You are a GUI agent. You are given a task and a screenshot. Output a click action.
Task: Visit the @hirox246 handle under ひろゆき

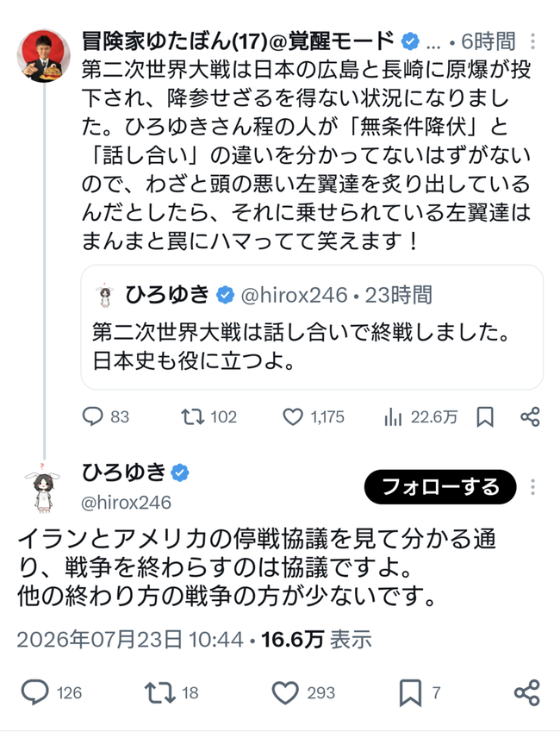coord(126,503)
